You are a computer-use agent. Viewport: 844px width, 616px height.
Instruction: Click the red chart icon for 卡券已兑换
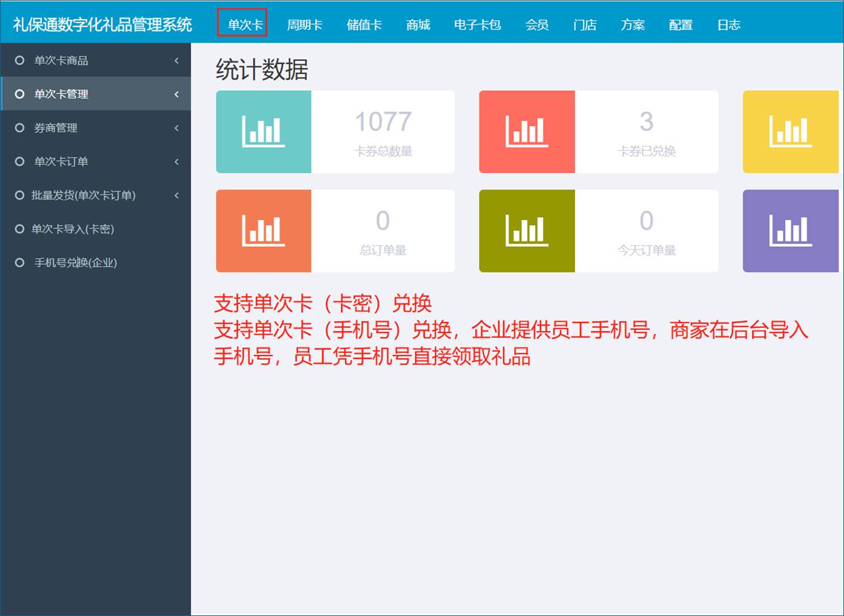pos(526,131)
